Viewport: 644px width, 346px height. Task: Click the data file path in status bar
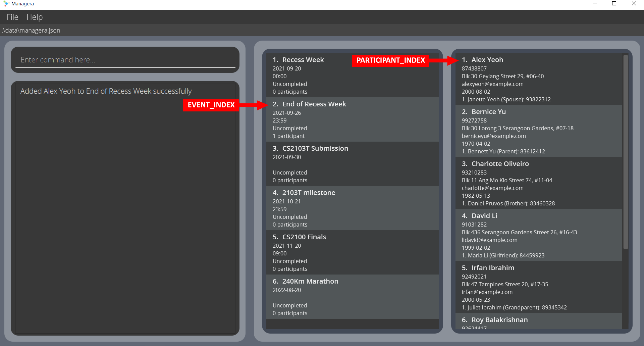[31, 30]
